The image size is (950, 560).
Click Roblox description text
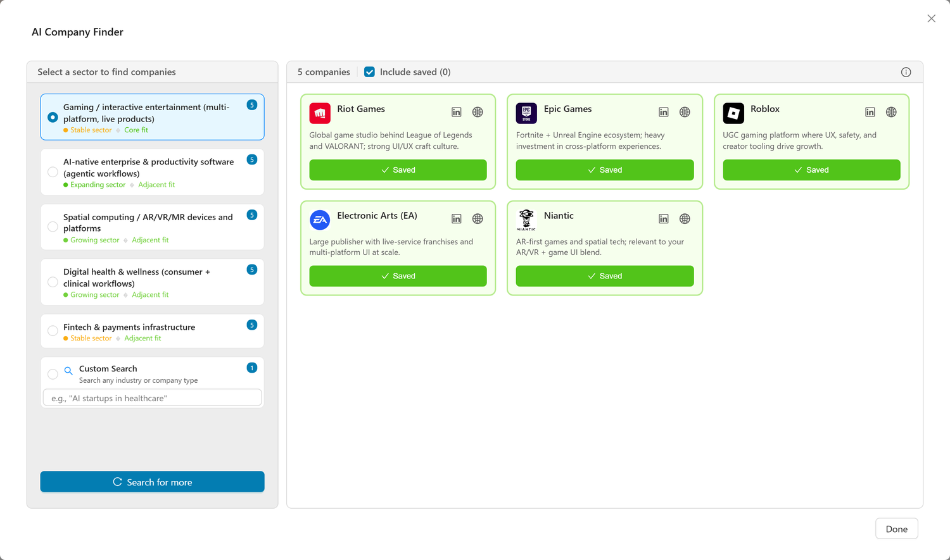pos(800,140)
